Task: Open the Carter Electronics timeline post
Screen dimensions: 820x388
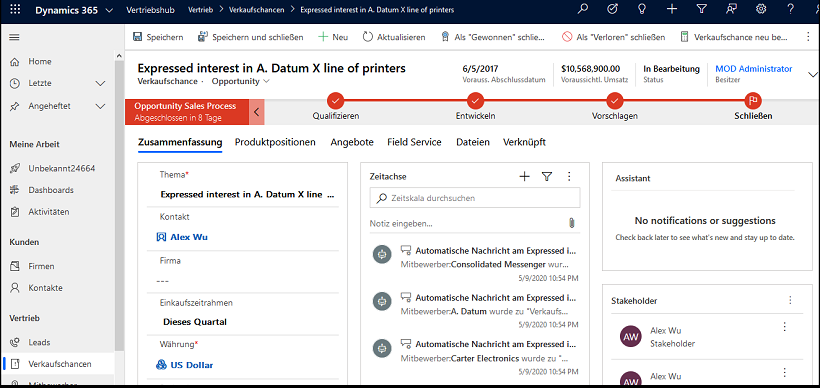Action: (x=475, y=358)
